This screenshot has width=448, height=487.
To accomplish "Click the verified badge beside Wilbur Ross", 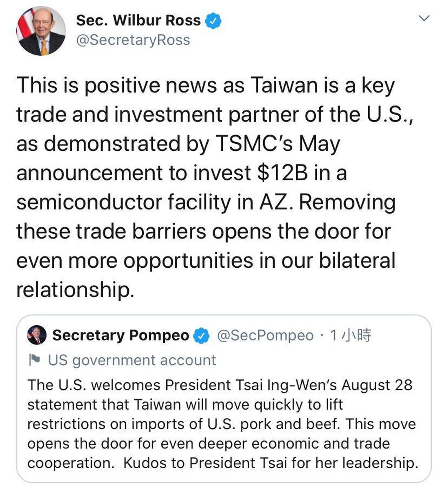I will [213, 20].
